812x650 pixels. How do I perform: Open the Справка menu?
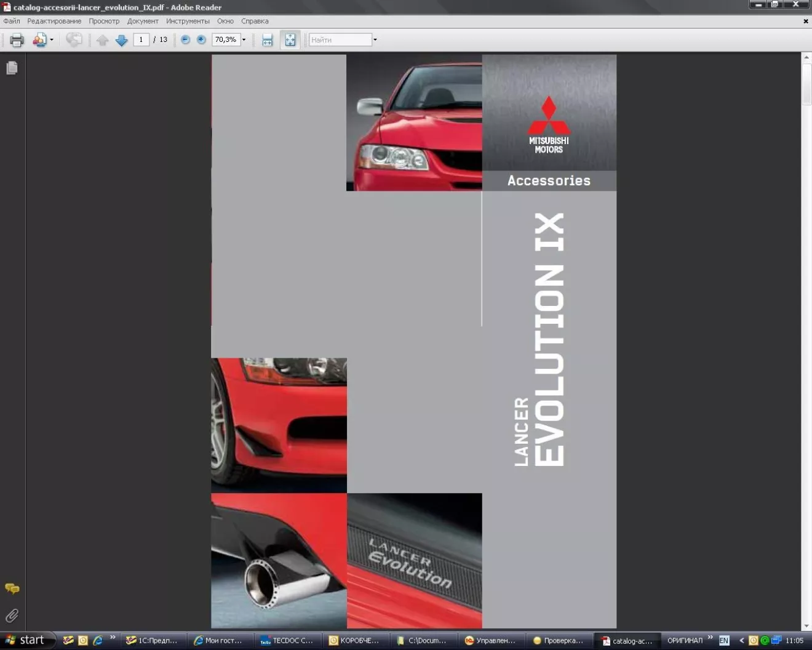coord(255,21)
